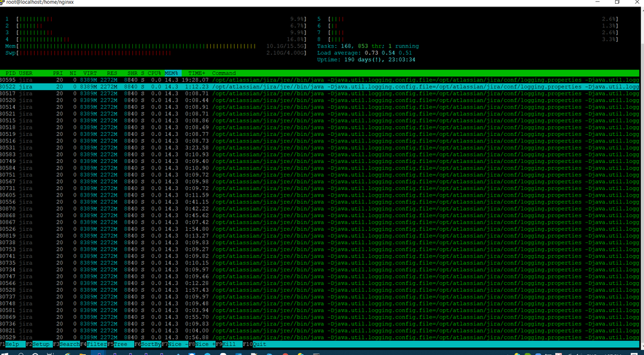Select process row with TIME+ 0:08.69

[x=320, y=127]
